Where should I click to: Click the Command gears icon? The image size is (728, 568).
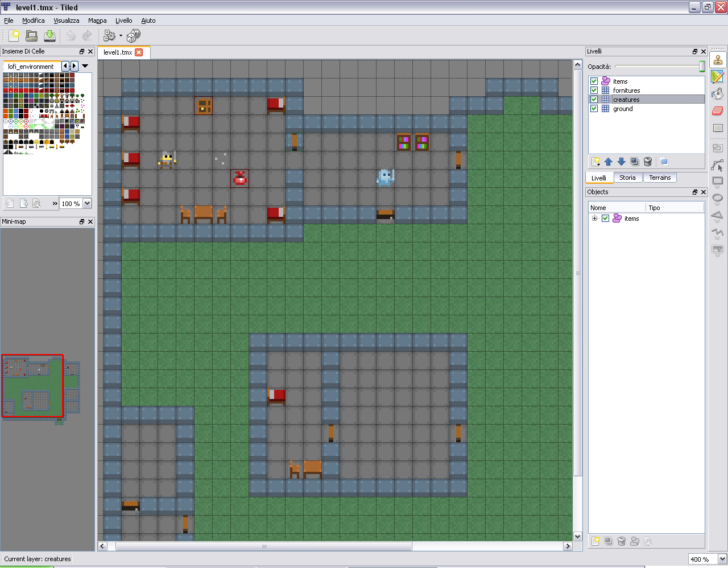coord(109,36)
